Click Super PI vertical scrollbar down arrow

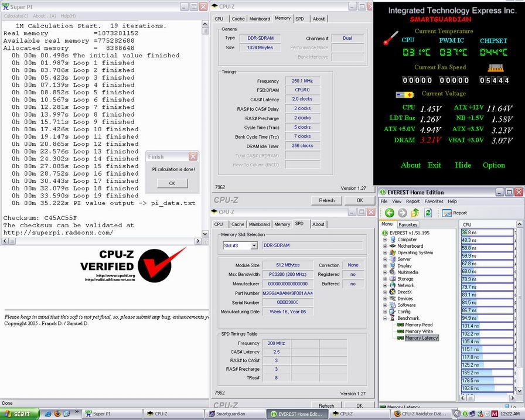coord(205,234)
